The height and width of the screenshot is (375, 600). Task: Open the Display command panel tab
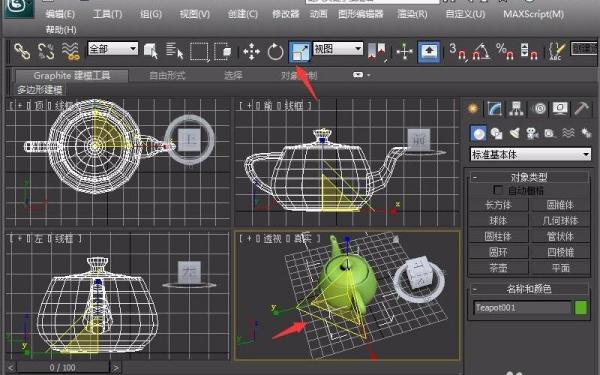560,109
